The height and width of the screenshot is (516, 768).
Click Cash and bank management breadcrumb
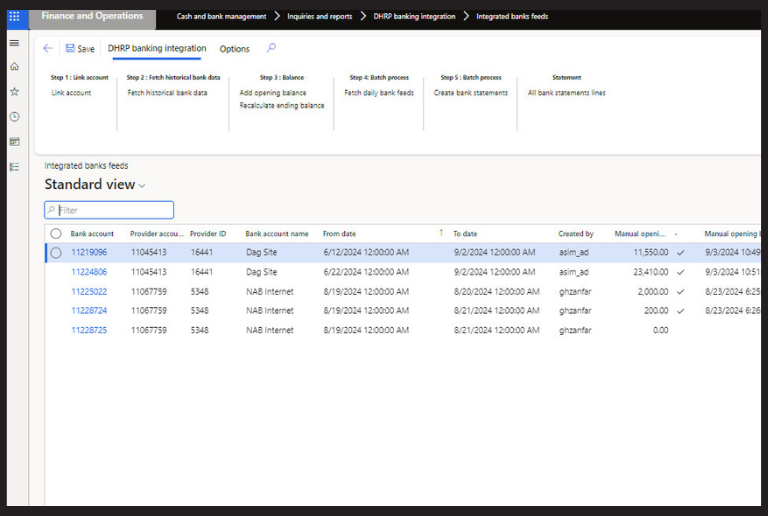pyautogui.click(x=221, y=16)
